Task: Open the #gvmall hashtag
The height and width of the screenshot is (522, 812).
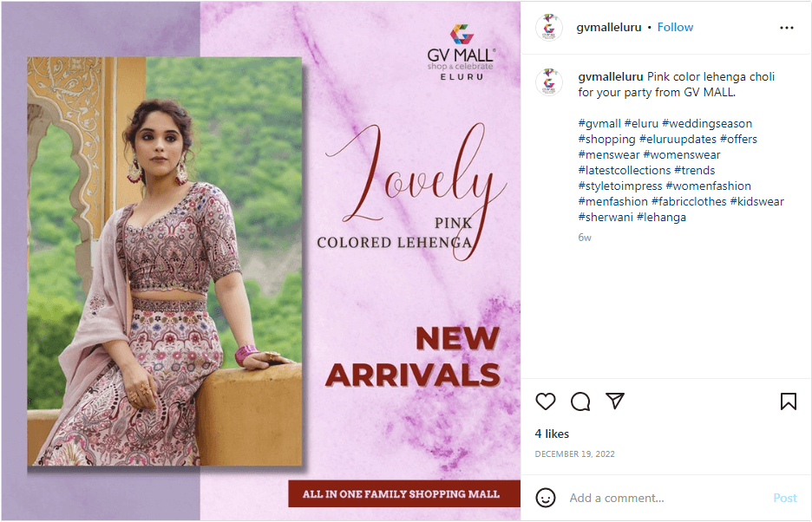Action: pyautogui.click(x=599, y=124)
